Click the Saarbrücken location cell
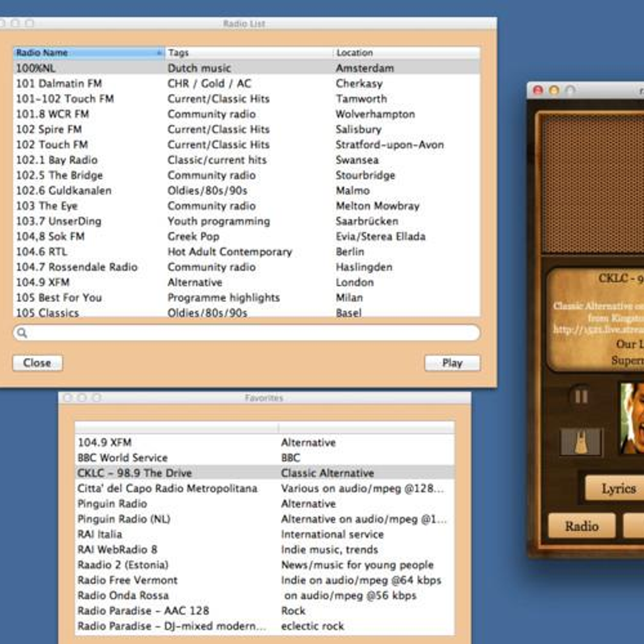Image resolution: width=644 pixels, height=644 pixels. click(x=367, y=221)
